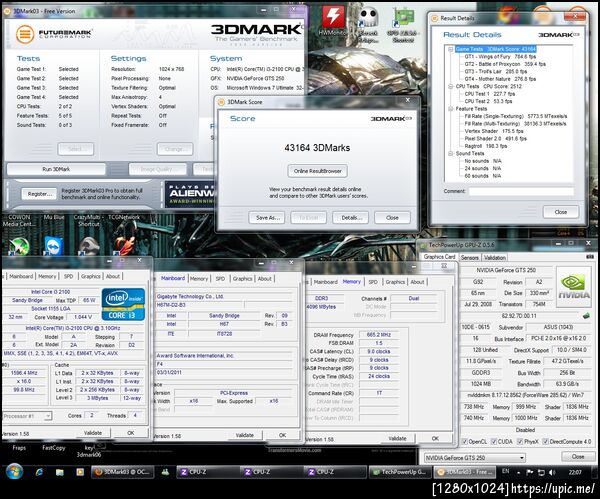Select SPD tab in the CPU-Z Mainboard window

pos(220,279)
